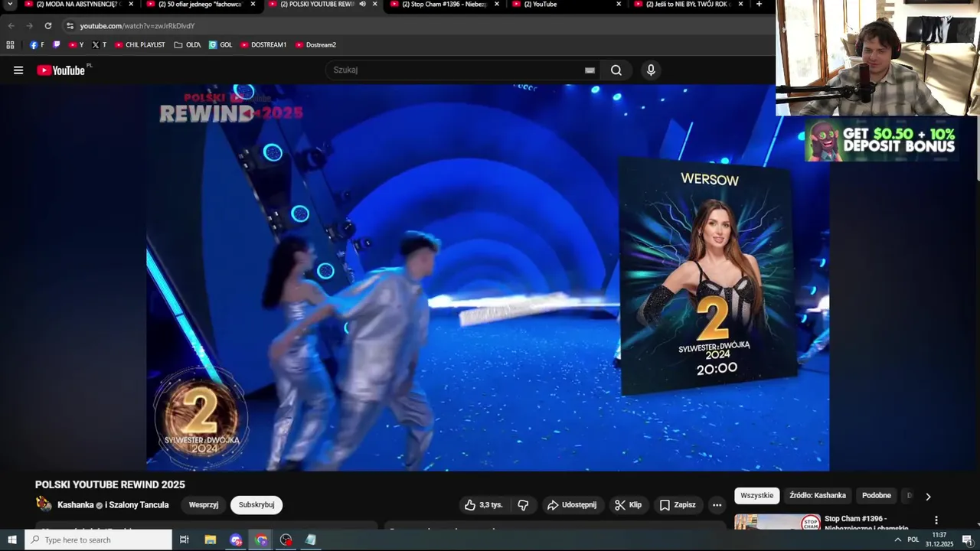Open Google Chrome on the taskbar
Viewport: 980px width, 551px height.
tap(261, 540)
